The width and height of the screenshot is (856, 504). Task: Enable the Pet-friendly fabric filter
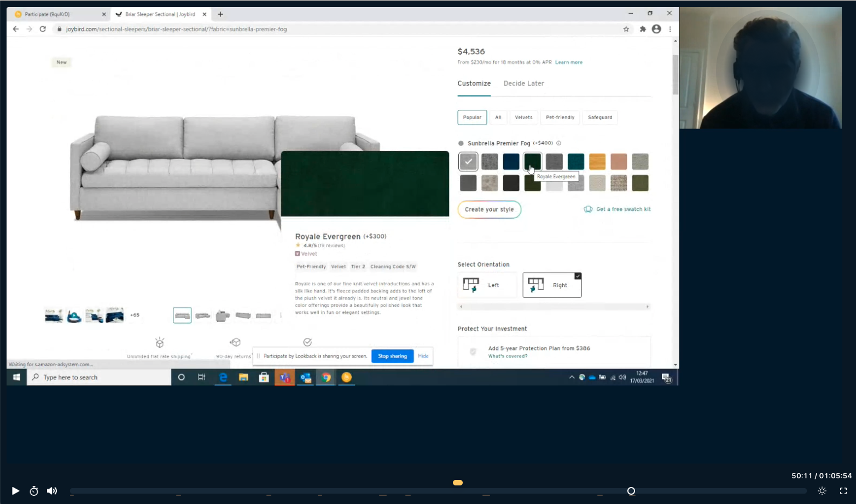[x=559, y=117]
